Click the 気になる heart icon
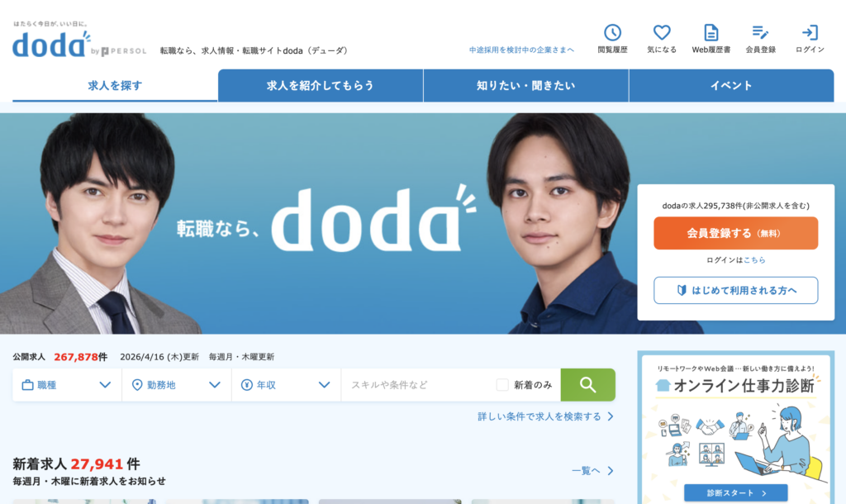846x504 pixels. pos(662,32)
